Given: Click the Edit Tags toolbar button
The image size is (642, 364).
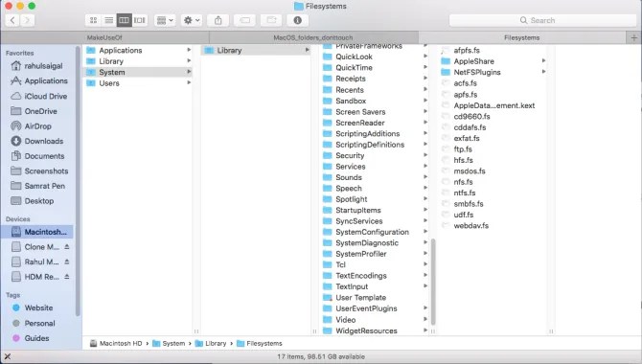Looking at the screenshot, I should 245,20.
